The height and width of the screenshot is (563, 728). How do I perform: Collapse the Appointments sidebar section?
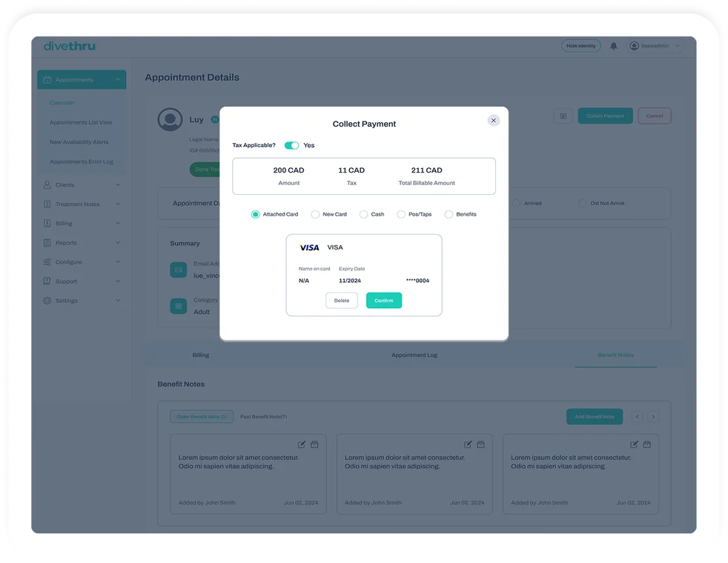pyautogui.click(x=118, y=80)
